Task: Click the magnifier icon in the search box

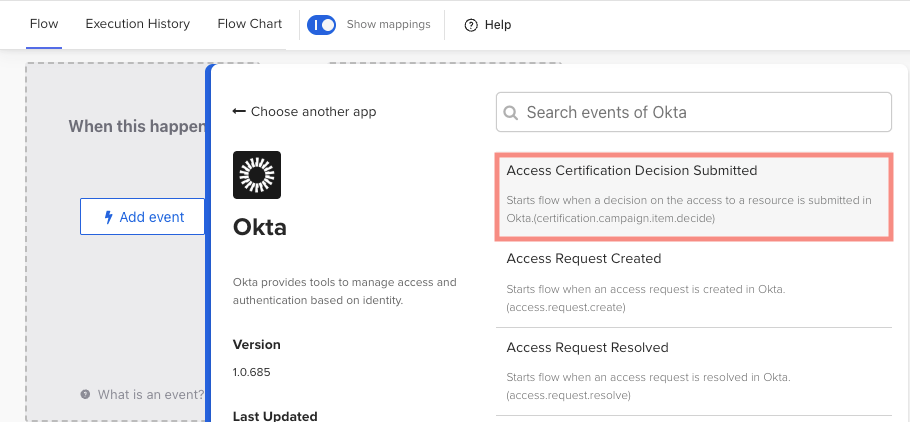Action: 511,113
